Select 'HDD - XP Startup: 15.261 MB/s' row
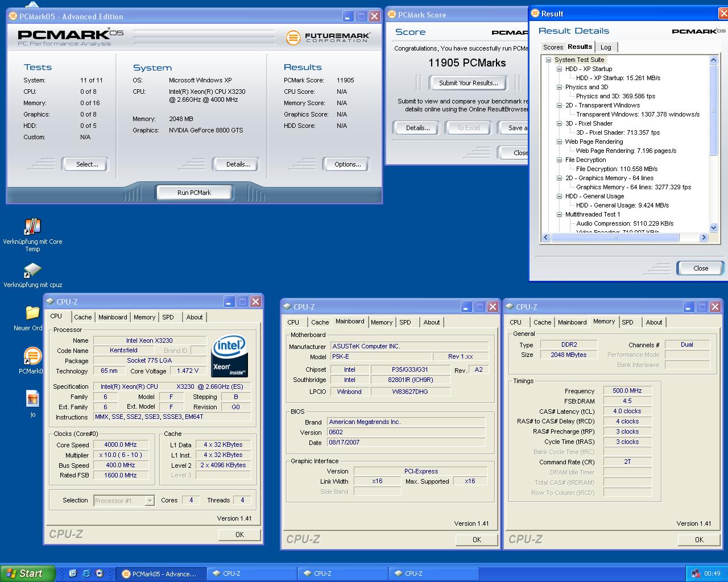Viewport: 728px width, 582px height. click(x=618, y=78)
